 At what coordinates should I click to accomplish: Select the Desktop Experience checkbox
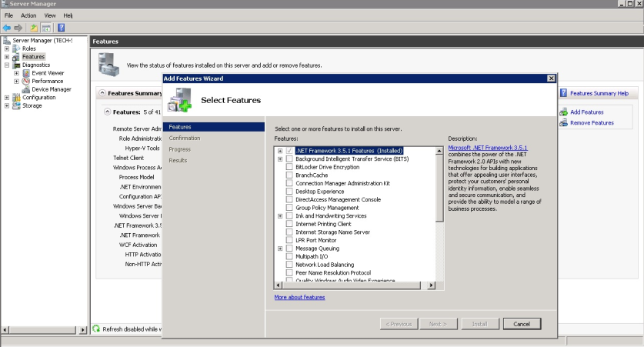(x=289, y=192)
